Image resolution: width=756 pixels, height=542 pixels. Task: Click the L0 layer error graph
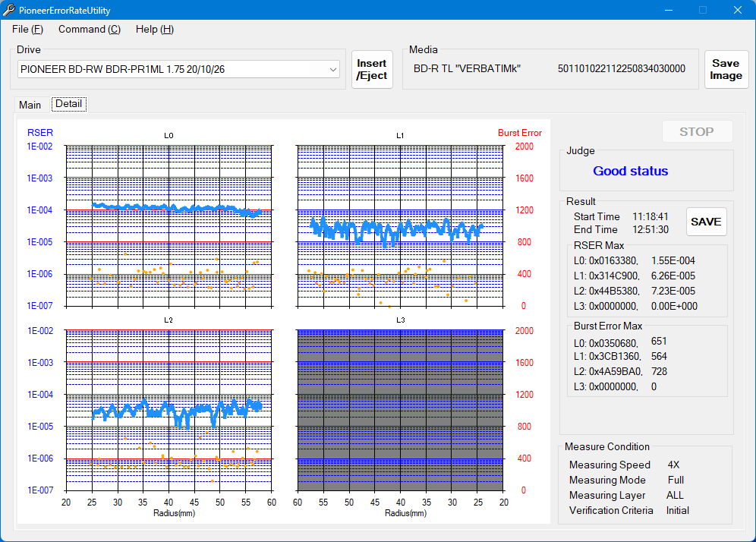[x=169, y=225]
